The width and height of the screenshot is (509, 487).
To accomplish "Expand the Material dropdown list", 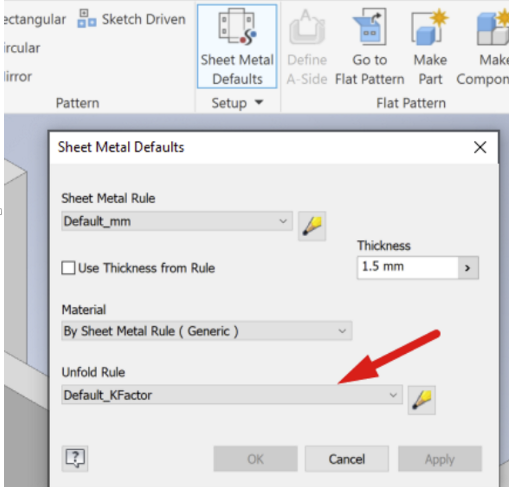I will 207,331.
